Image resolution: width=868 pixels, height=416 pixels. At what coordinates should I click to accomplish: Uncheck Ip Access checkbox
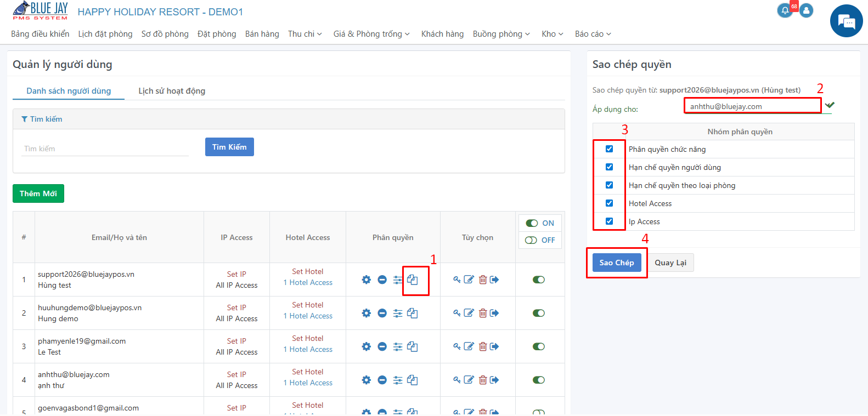click(609, 221)
